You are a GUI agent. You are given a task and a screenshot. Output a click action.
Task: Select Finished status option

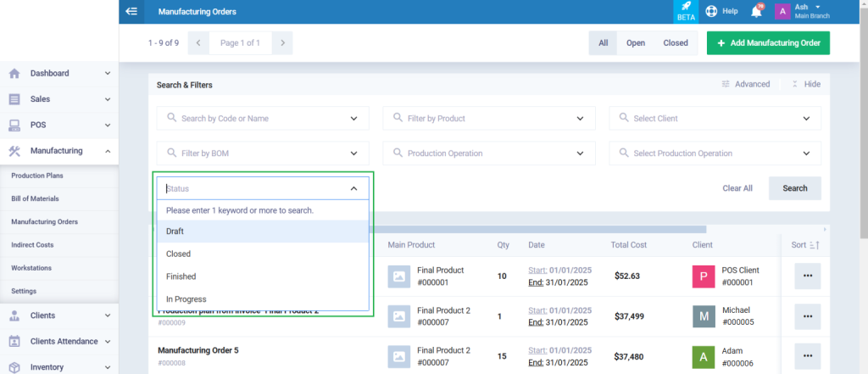tap(263, 276)
